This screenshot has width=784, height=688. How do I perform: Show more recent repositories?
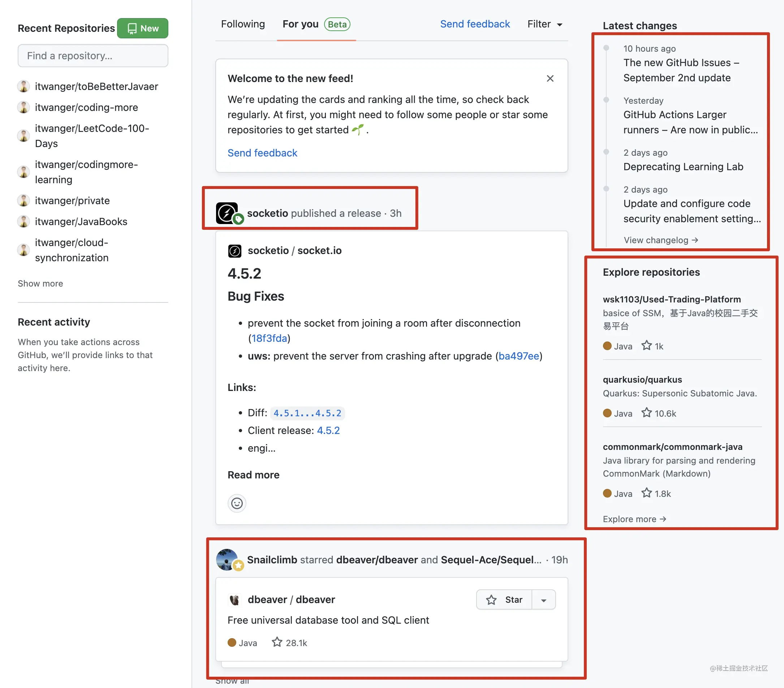40,284
